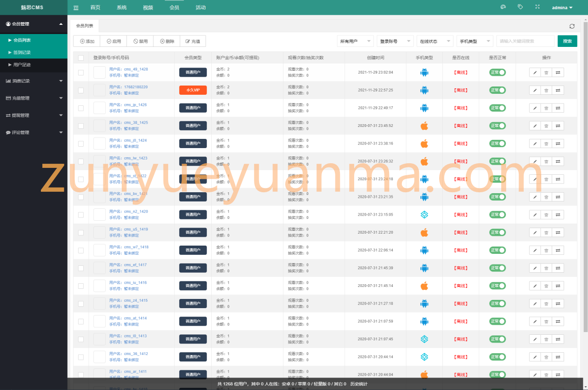This screenshot has height=390, width=588.
Task: Delete user 17682180220 with trash icon
Action: tap(546, 90)
